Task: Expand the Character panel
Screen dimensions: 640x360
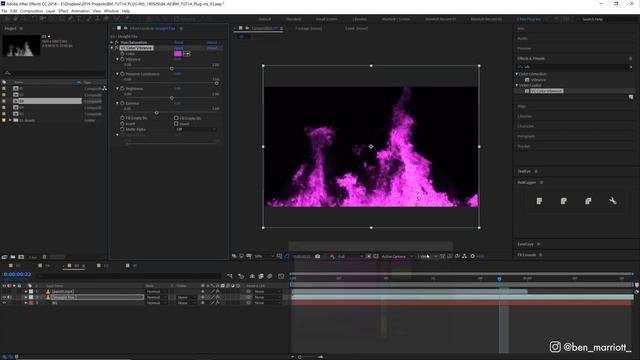Action: pyautogui.click(x=526, y=126)
